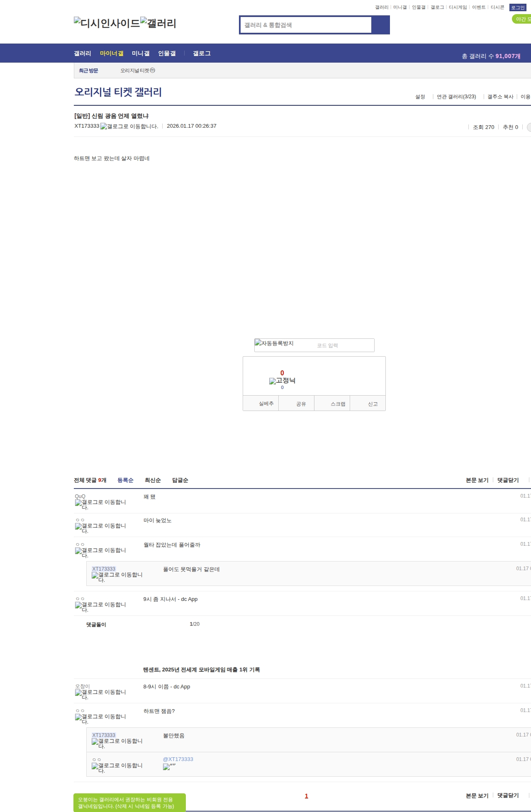Expand the 연관 갤러리(3/23) list

click(456, 97)
